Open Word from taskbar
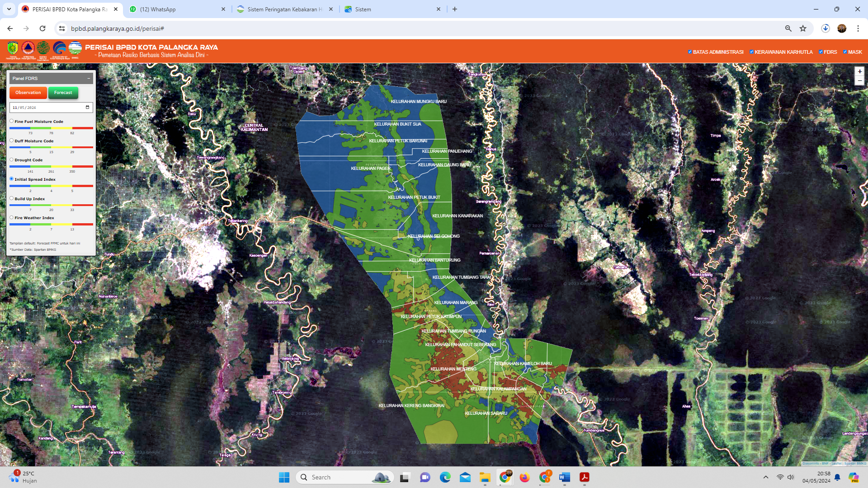Viewport: 868px width, 488px height. [x=564, y=477]
